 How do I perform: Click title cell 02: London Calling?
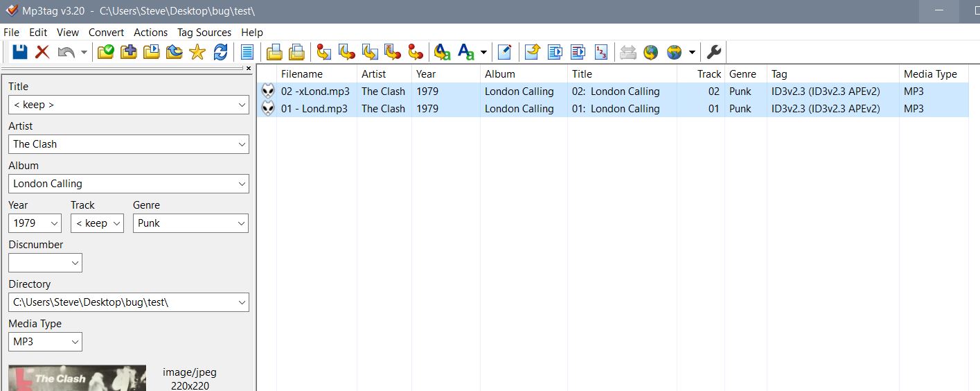pos(616,91)
